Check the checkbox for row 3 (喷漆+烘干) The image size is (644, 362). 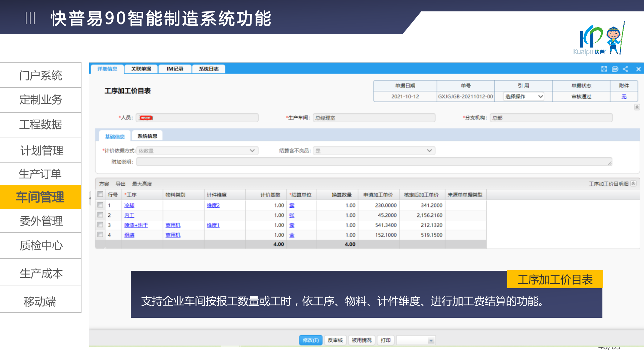(x=100, y=225)
